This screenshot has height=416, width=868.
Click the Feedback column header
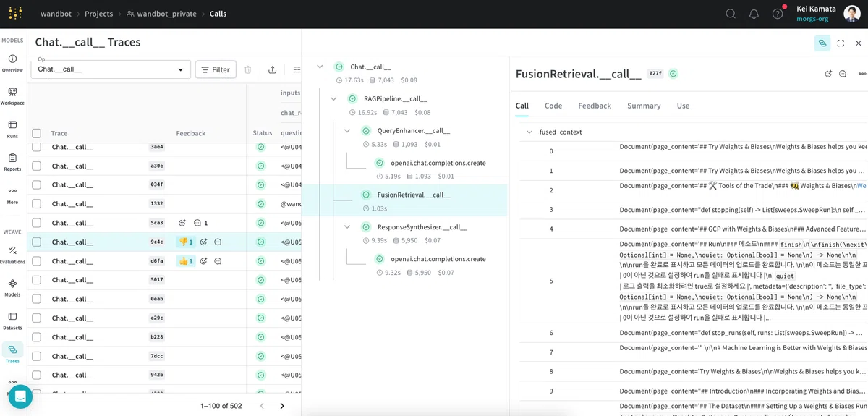(191, 133)
